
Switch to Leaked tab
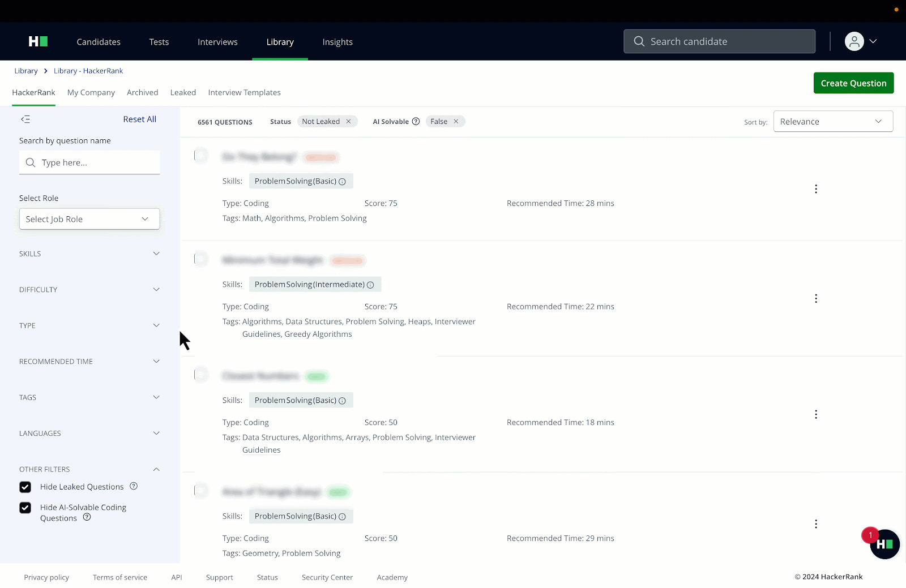183,92
